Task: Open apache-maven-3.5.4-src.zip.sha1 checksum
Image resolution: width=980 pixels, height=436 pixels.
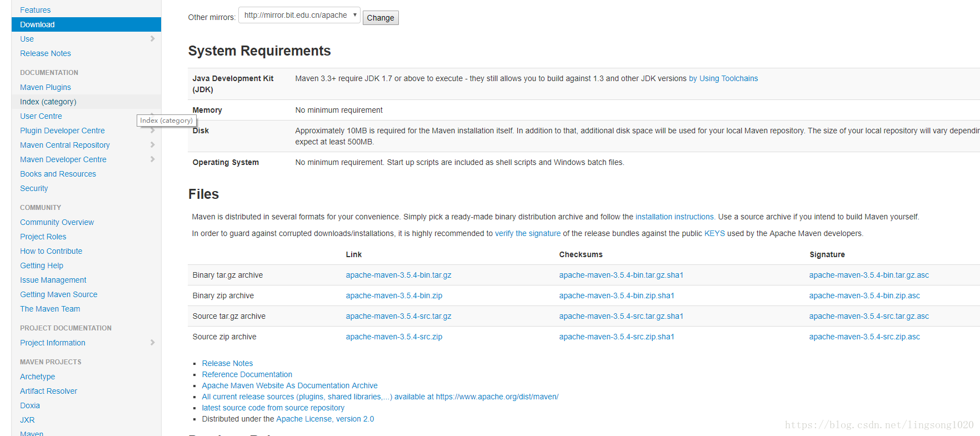Action: [x=617, y=337]
